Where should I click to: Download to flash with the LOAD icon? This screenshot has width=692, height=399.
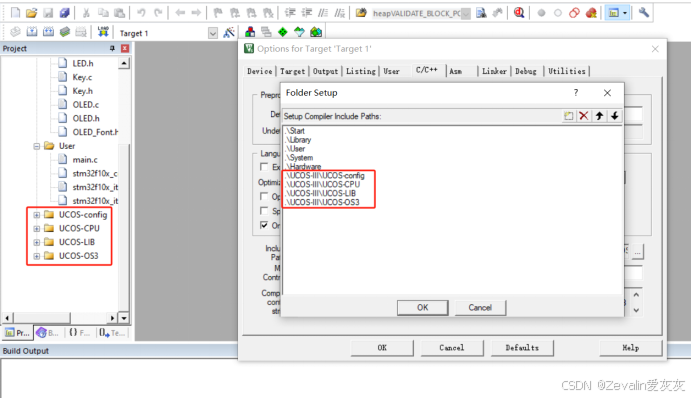point(103,32)
